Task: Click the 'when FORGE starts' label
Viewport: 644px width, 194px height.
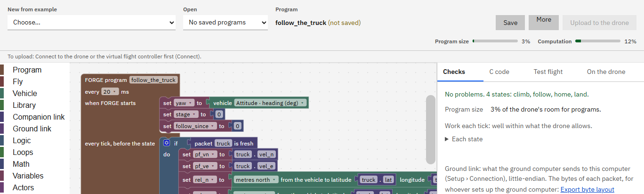Action: pyautogui.click(x=110, y=103)
